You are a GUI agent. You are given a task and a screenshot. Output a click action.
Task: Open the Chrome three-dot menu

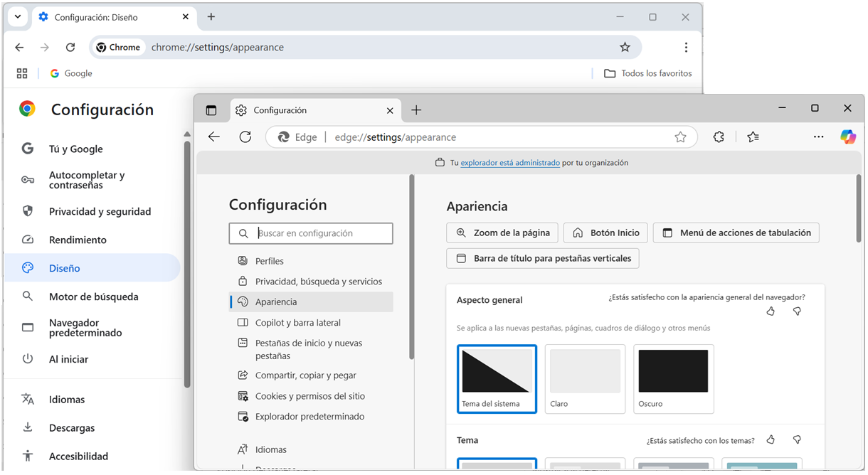(x=686, y=47)
